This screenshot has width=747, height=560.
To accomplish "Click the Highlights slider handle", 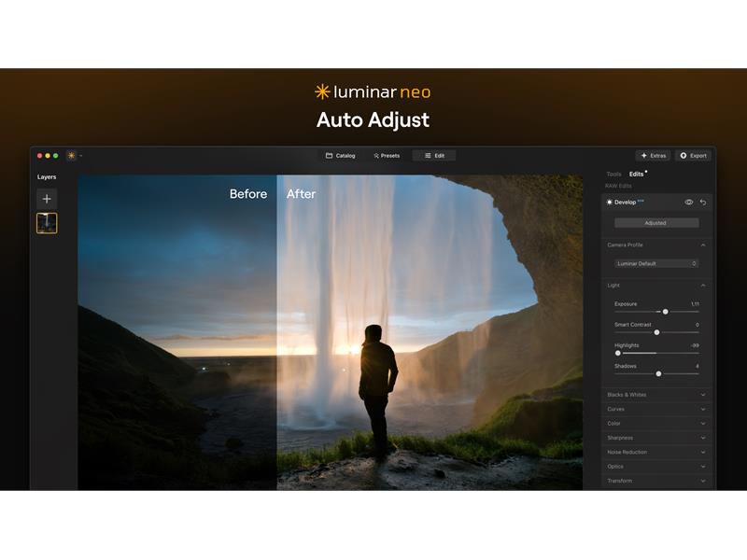I will click(x=618, y=354).
